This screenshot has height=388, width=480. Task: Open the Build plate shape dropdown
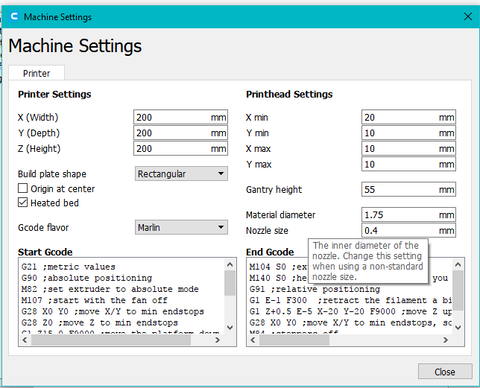point(181,174)
